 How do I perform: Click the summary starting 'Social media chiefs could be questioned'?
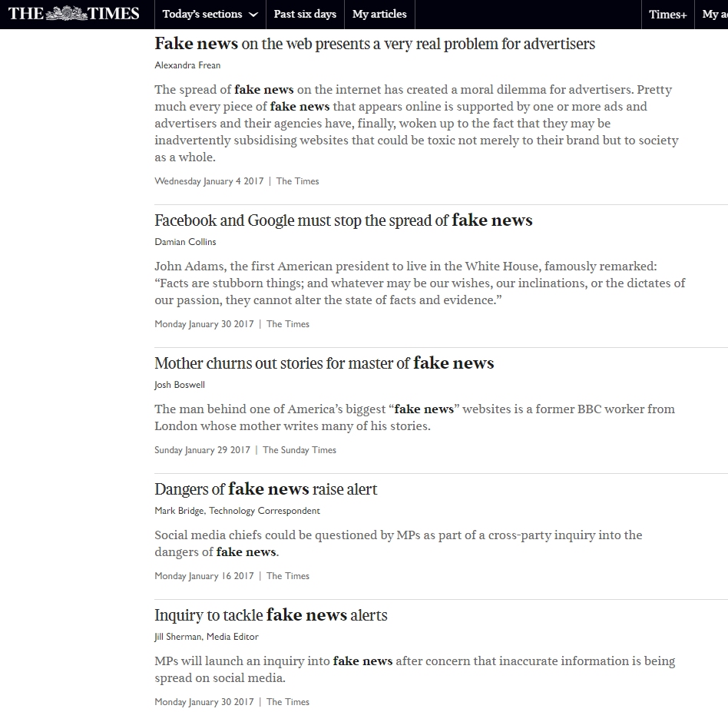point(399,543)
